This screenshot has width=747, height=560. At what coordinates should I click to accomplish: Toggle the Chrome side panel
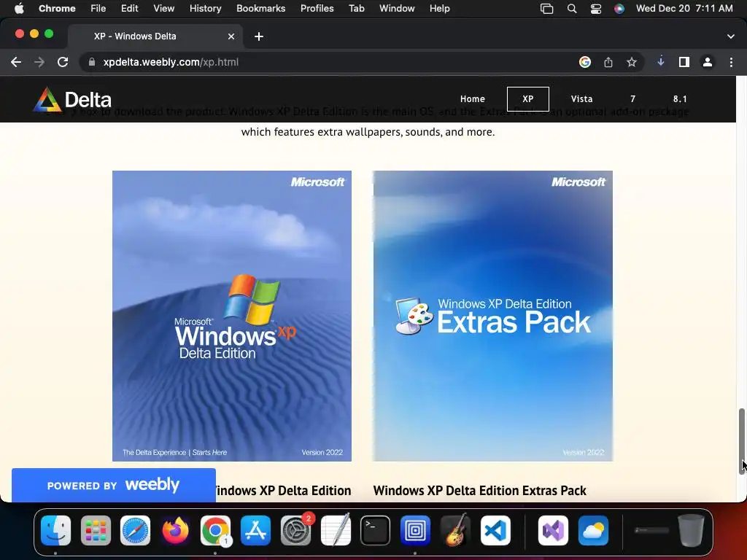tap(684, 62)
